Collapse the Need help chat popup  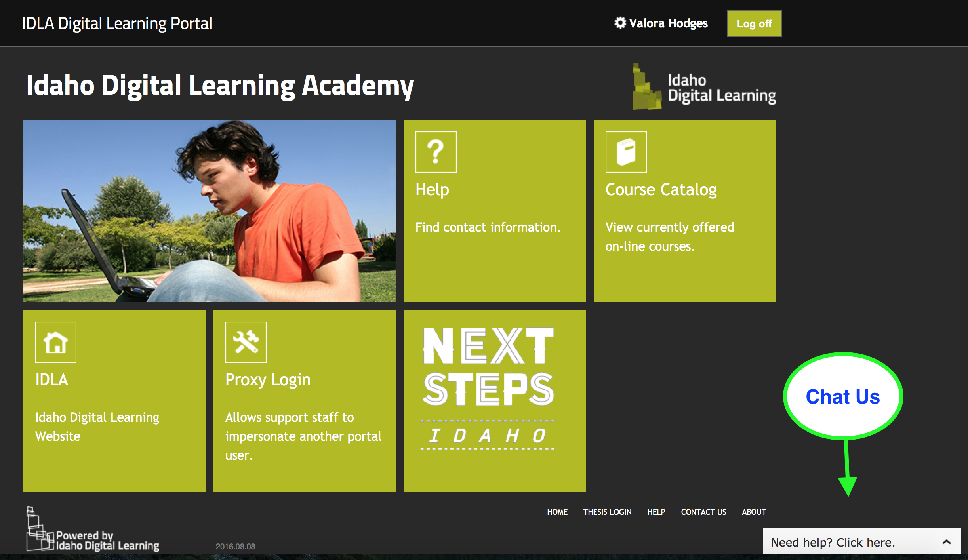953,542
